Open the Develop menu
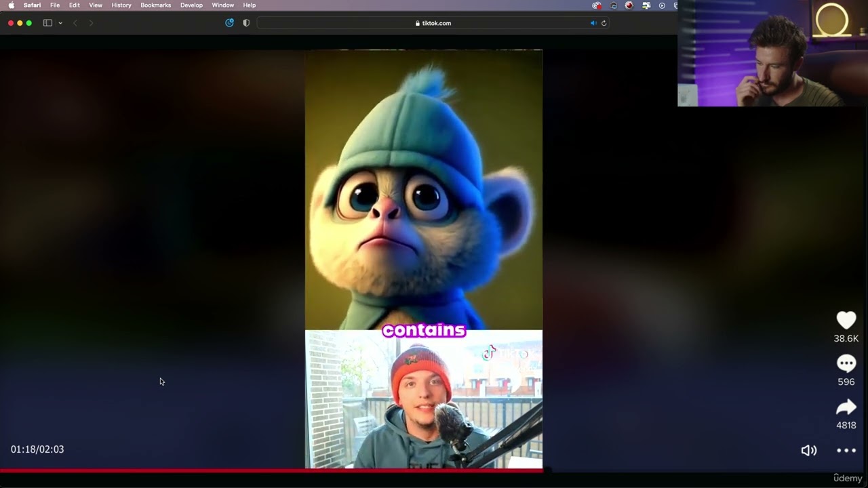Screen dimensions: 868x488 [x=191, y=5]
